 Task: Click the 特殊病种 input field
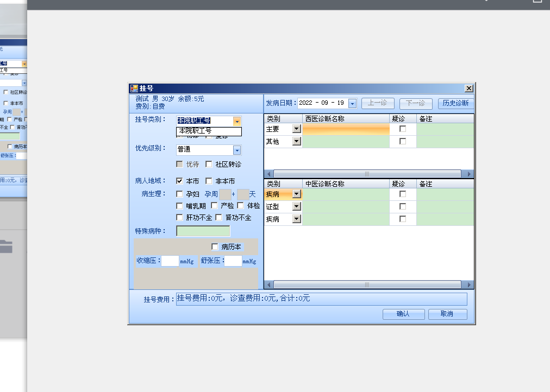[x=203, y=231]
